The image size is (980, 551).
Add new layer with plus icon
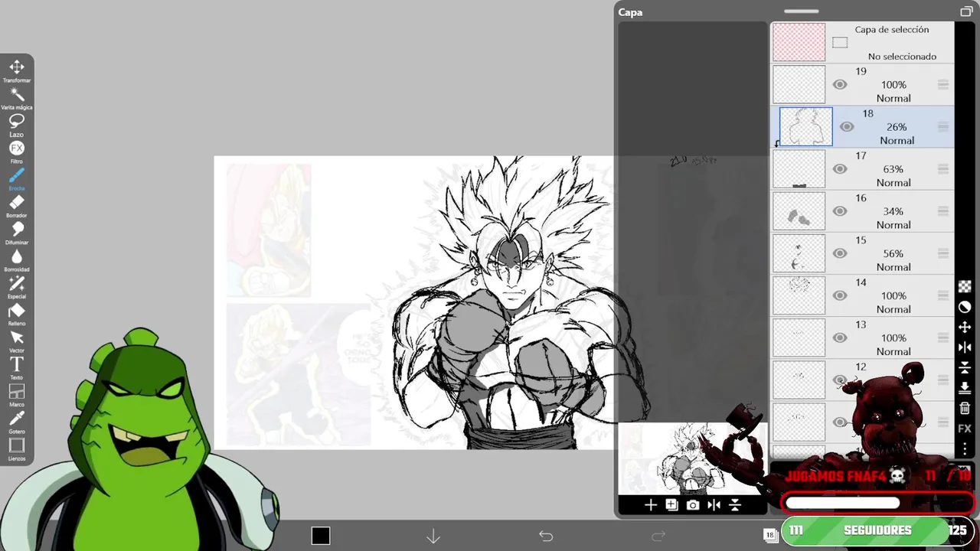coord(651,505)
